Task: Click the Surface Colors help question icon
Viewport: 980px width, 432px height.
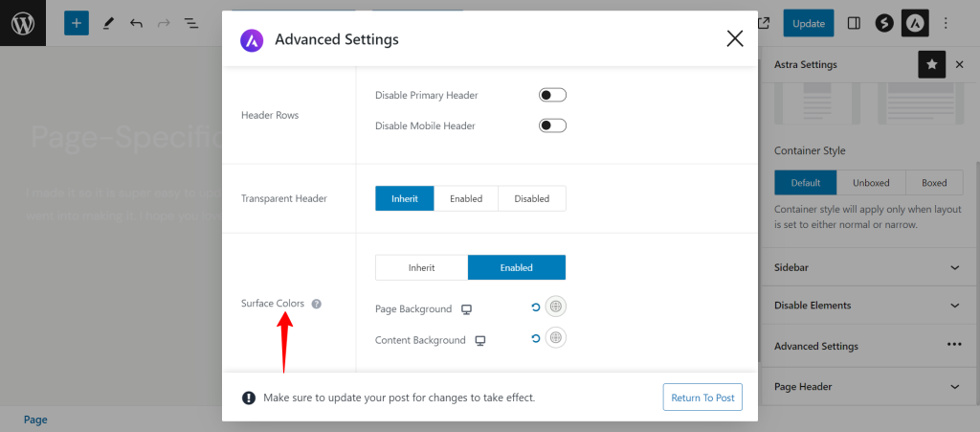Action: (316, 304)
